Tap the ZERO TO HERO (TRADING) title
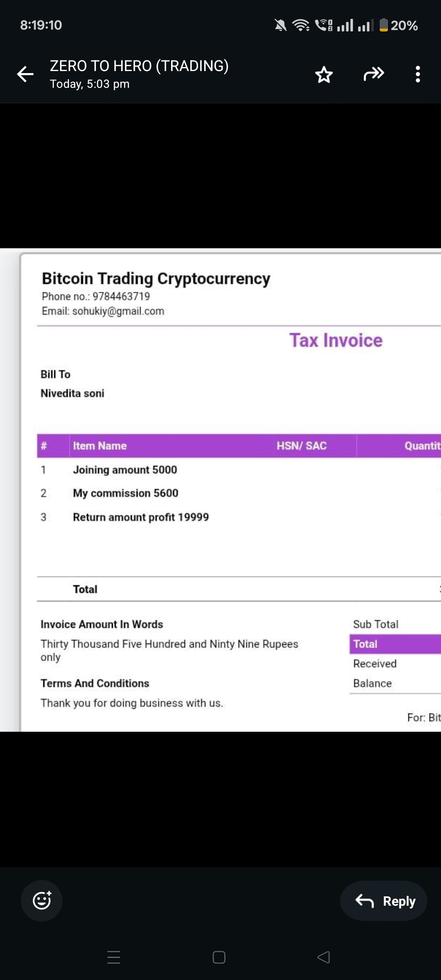441x980 pixels. [139, 66]
